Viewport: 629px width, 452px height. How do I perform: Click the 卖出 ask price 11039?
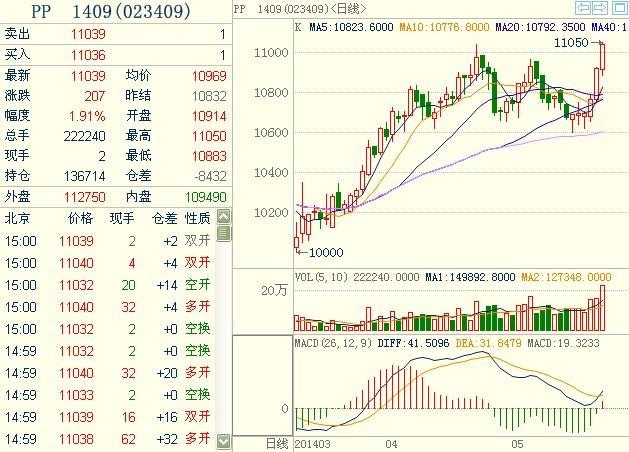tap(88, 34)
